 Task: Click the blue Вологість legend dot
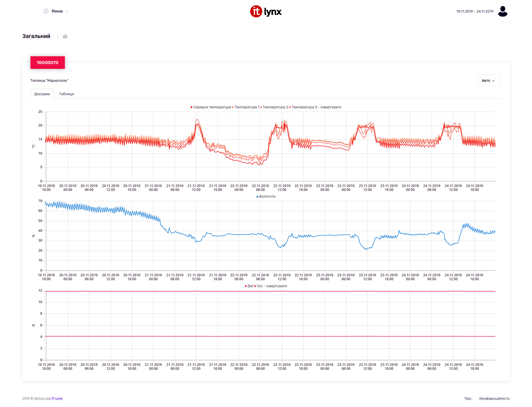[257, 197]
